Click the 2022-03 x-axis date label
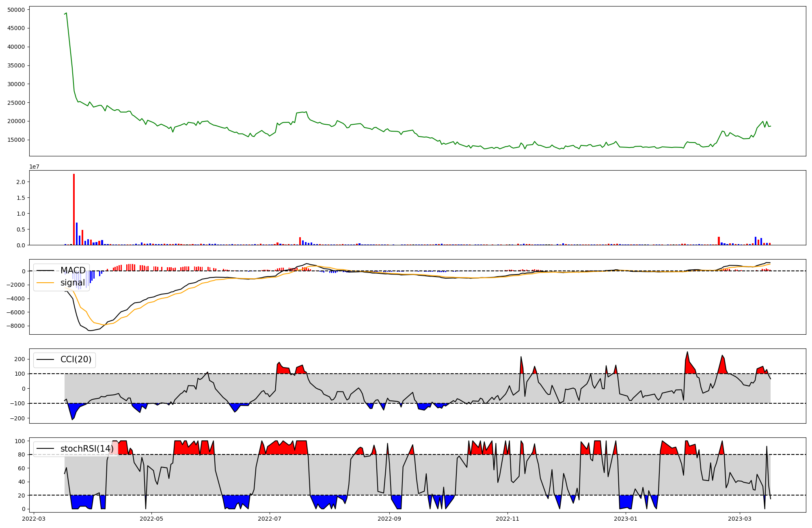Image resolution: width=812 pixels, height=528 pixels. click(34, 519)
